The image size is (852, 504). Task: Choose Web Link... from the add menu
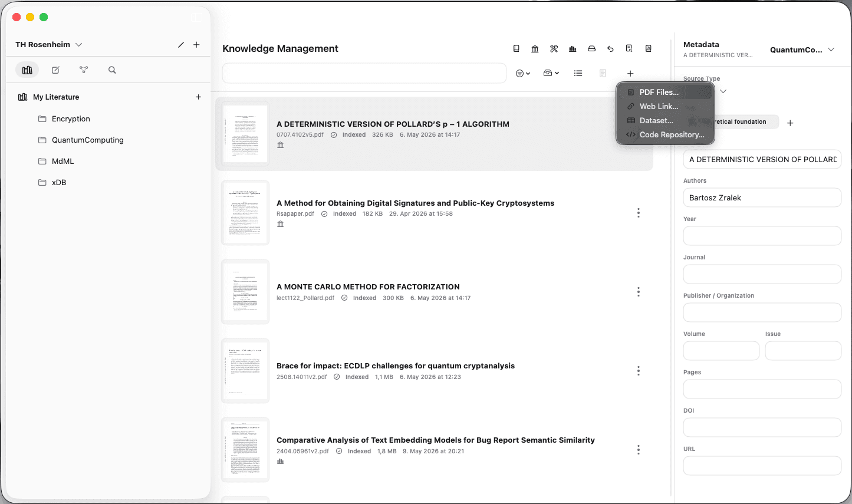[665, 106]
